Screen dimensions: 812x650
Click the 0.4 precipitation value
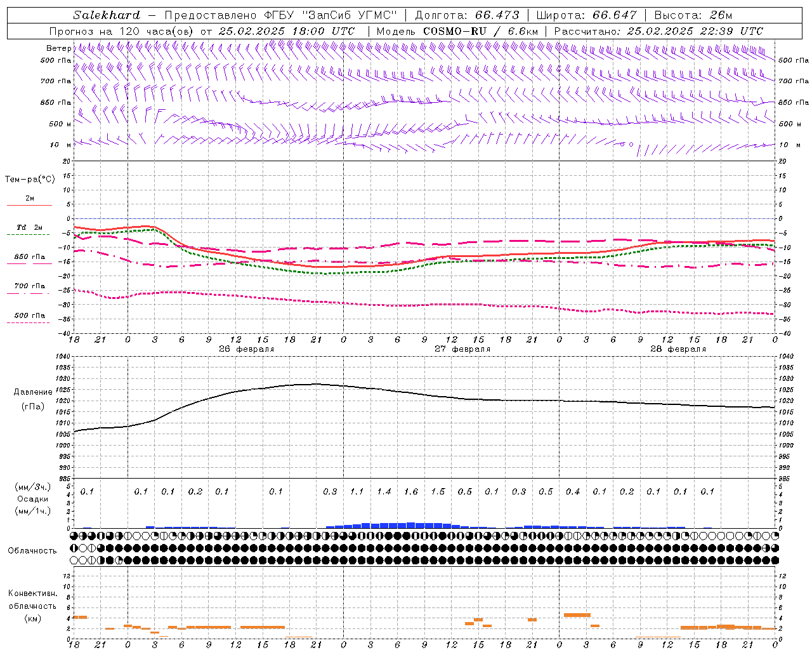pos(573,492)
